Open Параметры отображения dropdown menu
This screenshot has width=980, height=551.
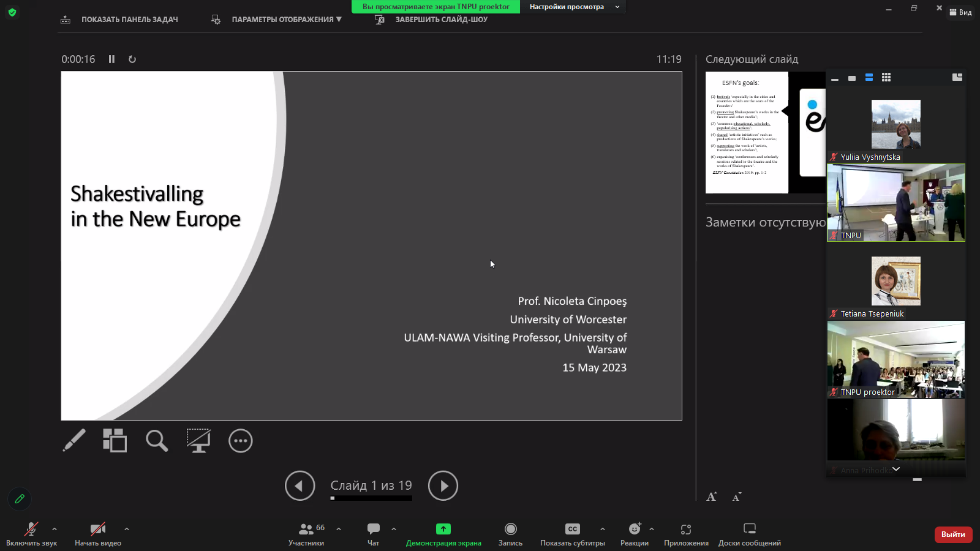pyautogui.click(x=285, y=20)
